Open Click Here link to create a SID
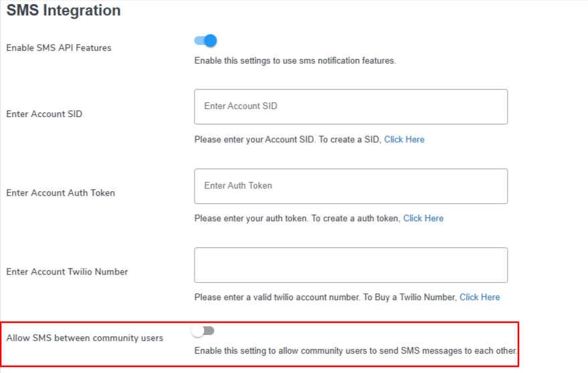This screenshot has height=373, width=588. coord(404,140)
